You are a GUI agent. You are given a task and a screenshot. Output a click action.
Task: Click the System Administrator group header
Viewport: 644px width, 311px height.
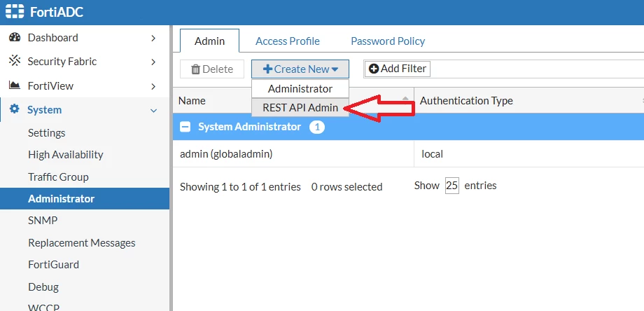408,127
